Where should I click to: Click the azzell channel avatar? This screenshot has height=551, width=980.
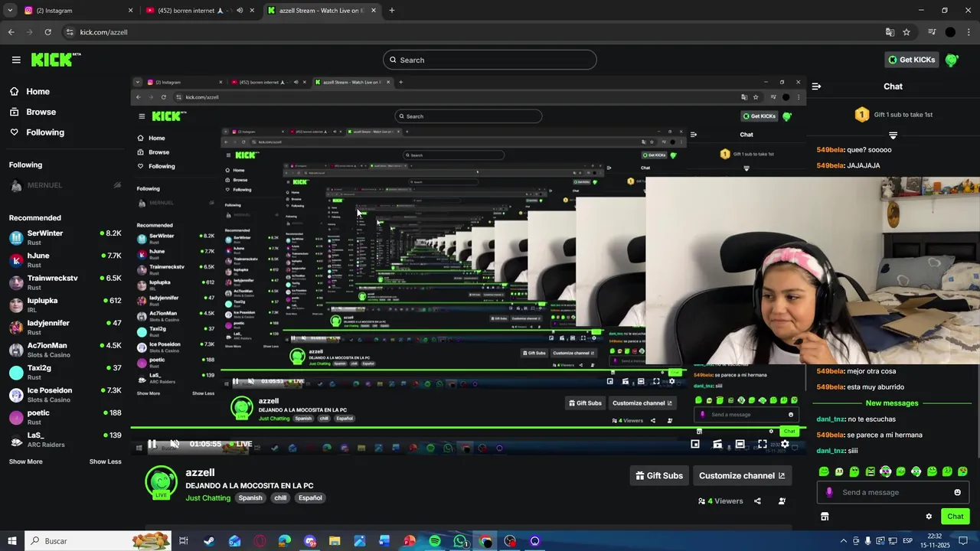(161, 481)
